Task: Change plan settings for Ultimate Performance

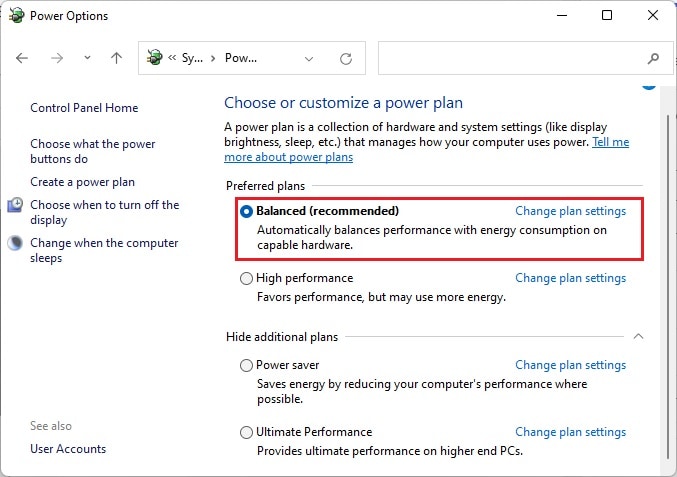Action: pyautogui.click(x=570, y=432)
